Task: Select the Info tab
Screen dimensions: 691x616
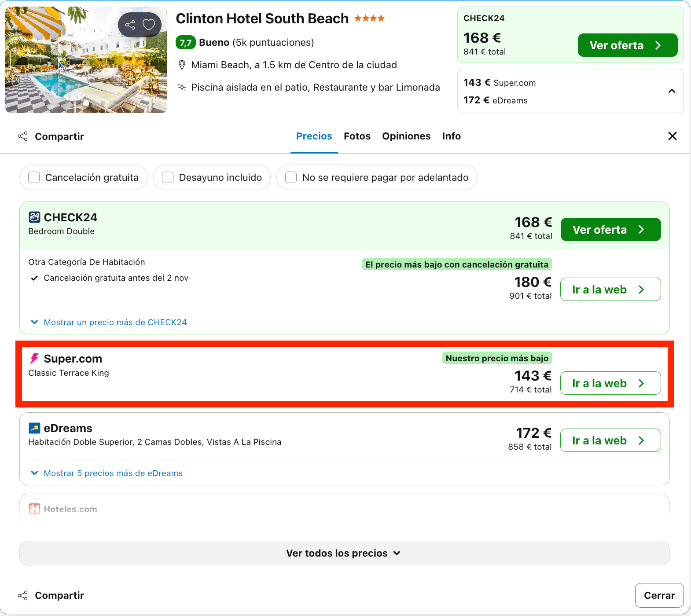Action: (452, 136)
